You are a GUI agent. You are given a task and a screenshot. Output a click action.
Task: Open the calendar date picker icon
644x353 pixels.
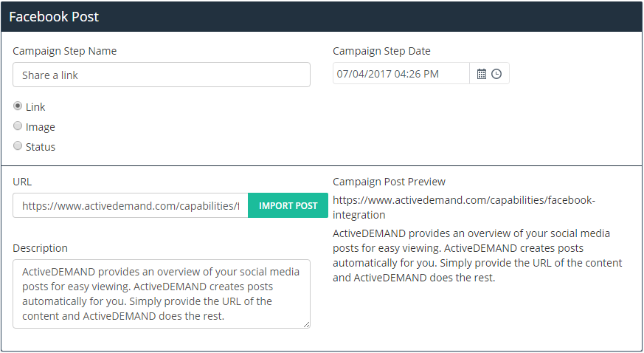tap(482, 74)
